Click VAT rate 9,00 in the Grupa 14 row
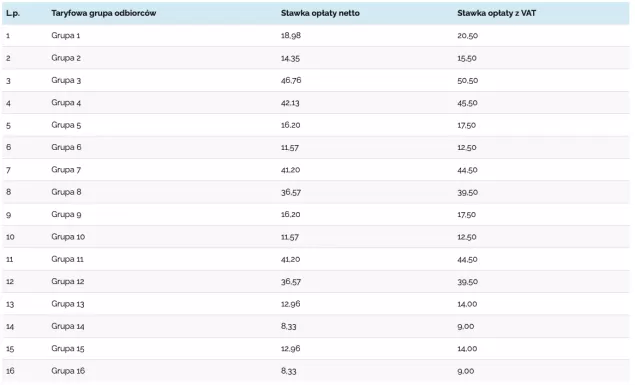 point(465,326)
